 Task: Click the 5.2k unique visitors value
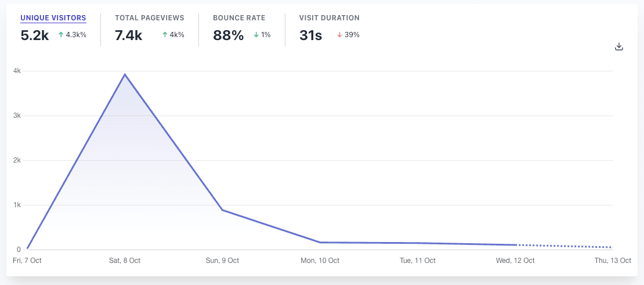[x=35, y=35]
